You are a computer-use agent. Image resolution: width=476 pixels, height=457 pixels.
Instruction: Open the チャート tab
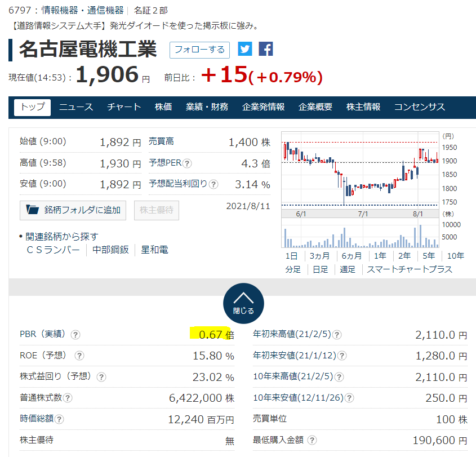pyautogui.click(x=124, y=107)
